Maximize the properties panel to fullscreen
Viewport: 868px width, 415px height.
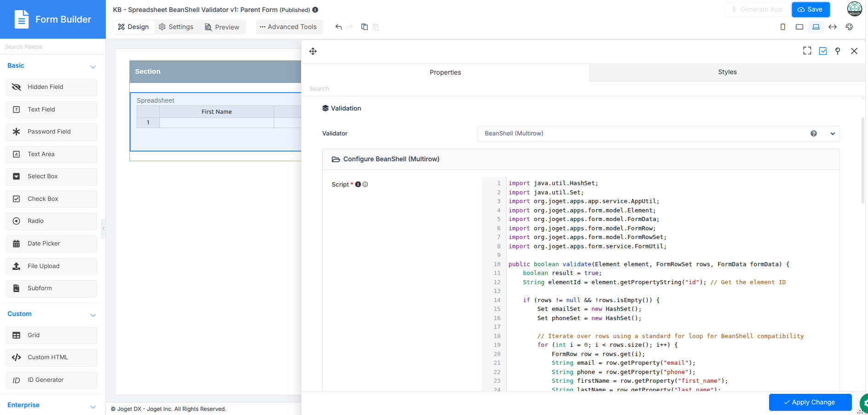[807, 51]
